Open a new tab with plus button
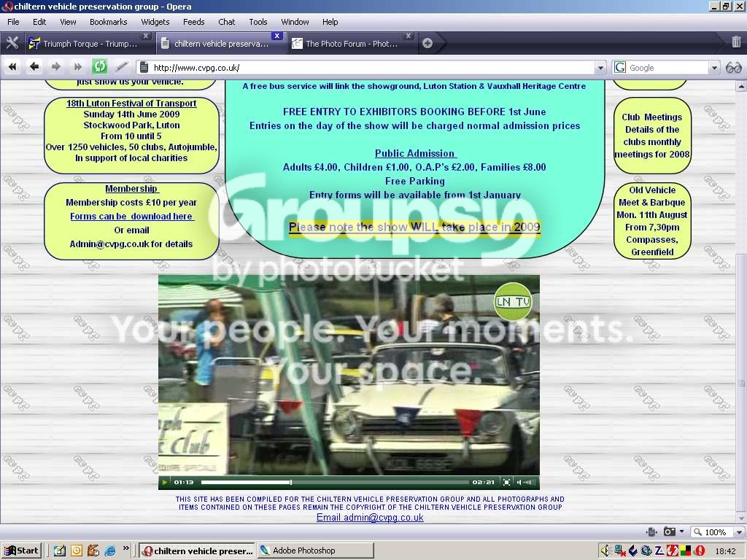The height and width of the screenshot is (560, 747). click(x=427, y=43)
